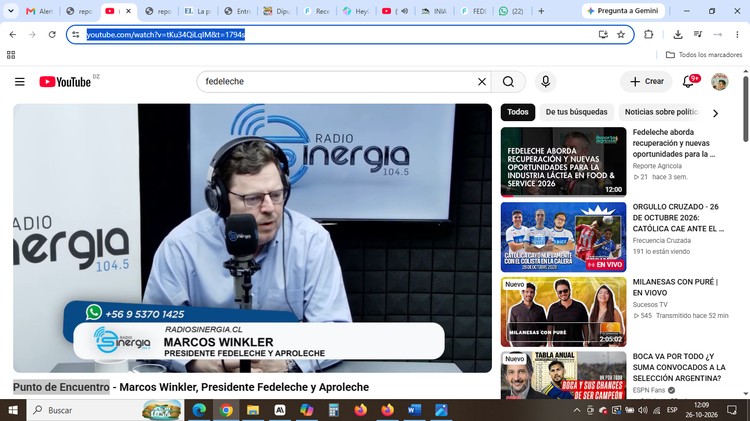Viewport: 750px width, 421px height.
Task: Open the tab search dropdown arrow
Action: click(x=11, y=11)
